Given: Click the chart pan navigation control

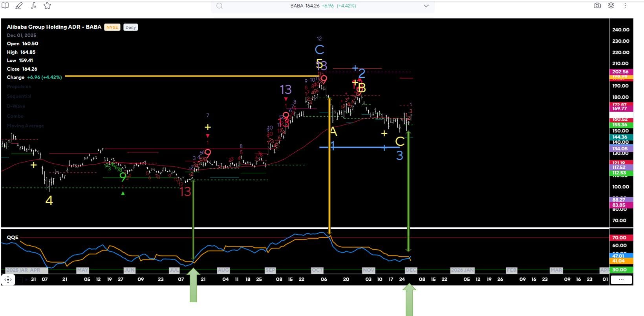Looking at the screenshot, I should (x=8, y=279).
